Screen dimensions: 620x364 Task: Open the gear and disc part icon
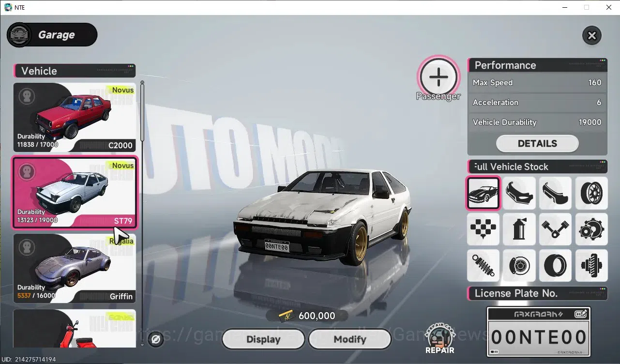tap(591, 229)
